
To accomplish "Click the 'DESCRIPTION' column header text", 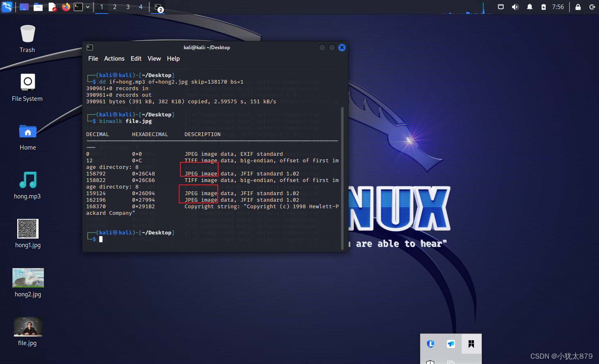I will point(203,134).
